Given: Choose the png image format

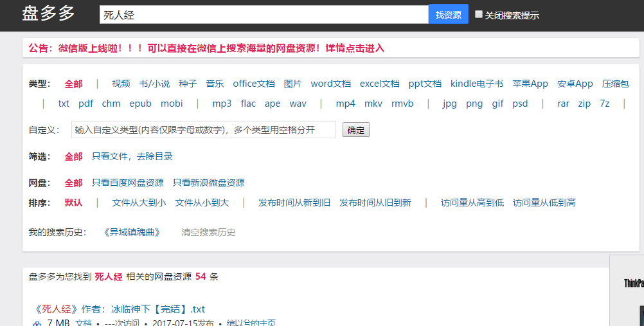Looking at the screenshot, I should click(474, 104).
